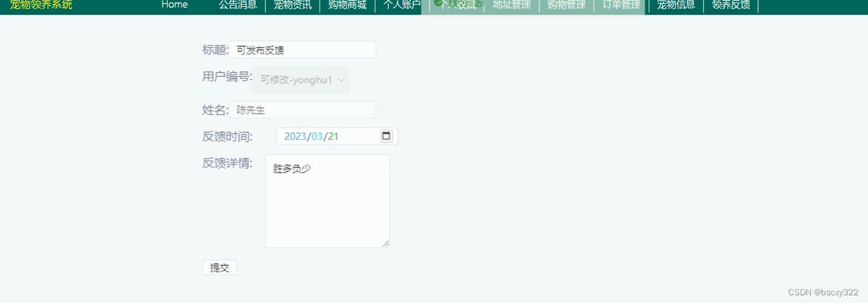Select the year 2023 in date field
This screenshot has width=868, height=303.
pyautogui.click(x=295, y=136)
